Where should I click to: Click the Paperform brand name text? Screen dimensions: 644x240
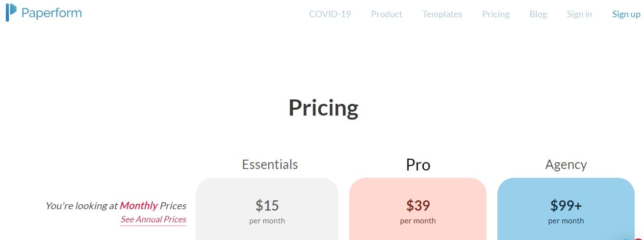pyautogui.click(x=52, y=13)
